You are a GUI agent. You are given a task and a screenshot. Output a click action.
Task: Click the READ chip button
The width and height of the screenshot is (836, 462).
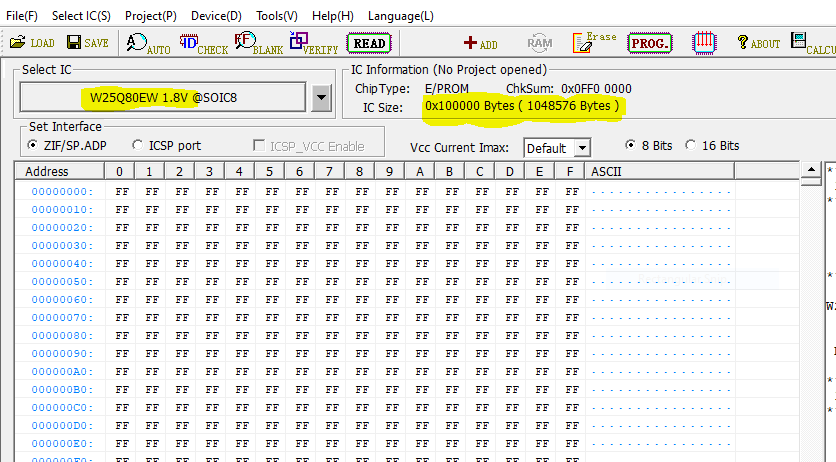pyautogui.click(x=369, y=43)
